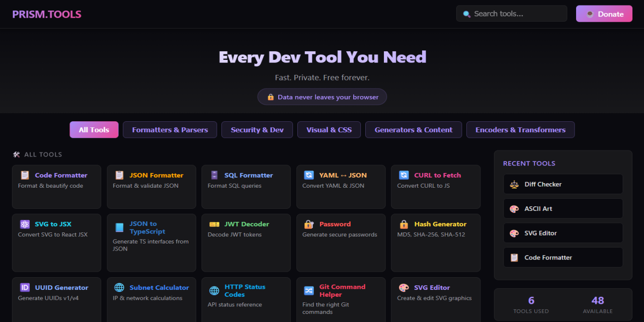Image resolution: width=644 pixels, height=322 pixels.
Task: Select the SVG to JSX gear icon
Action: coord(25,224)
